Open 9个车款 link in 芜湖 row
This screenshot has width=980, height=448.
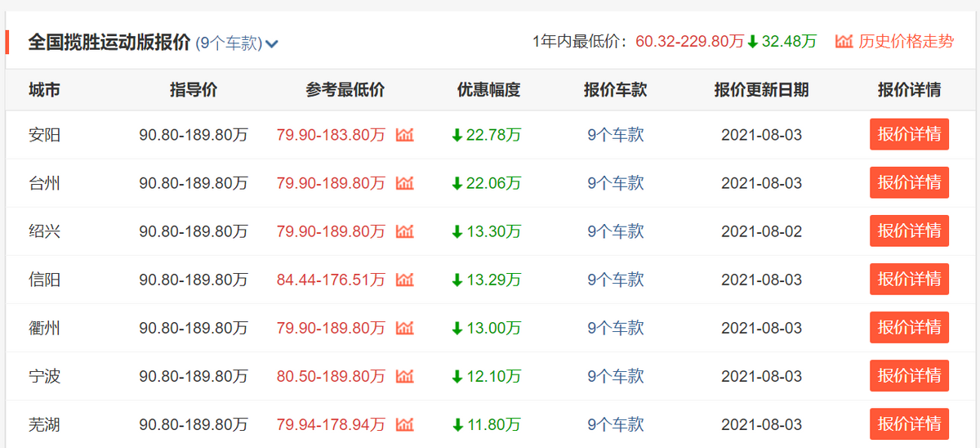616,424
